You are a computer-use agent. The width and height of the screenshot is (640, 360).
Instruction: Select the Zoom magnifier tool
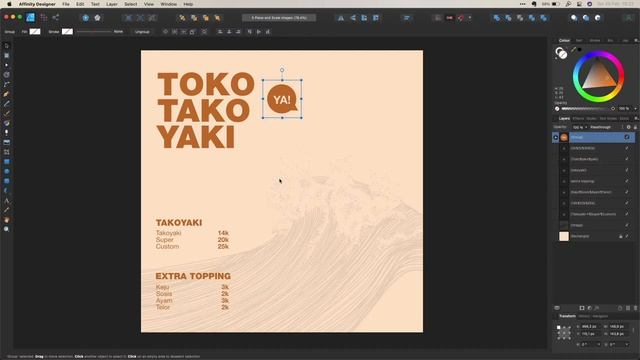point(7,229)
